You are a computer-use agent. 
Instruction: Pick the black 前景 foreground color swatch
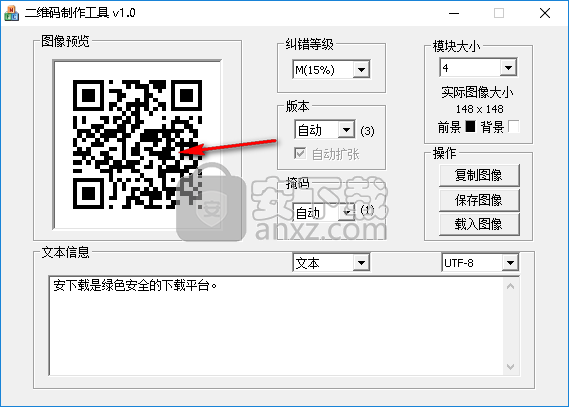click(470, 126)
